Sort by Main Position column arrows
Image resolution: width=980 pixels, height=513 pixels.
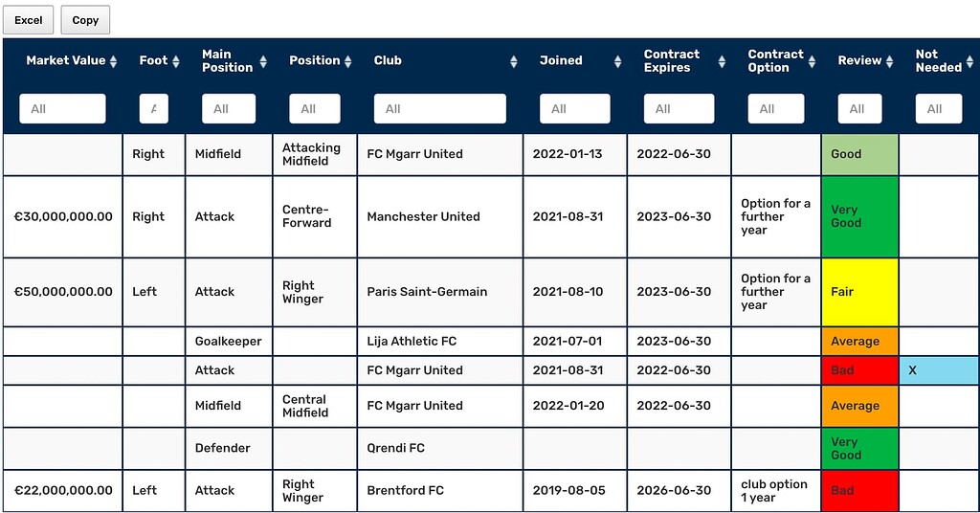click(x=263, y=61)
